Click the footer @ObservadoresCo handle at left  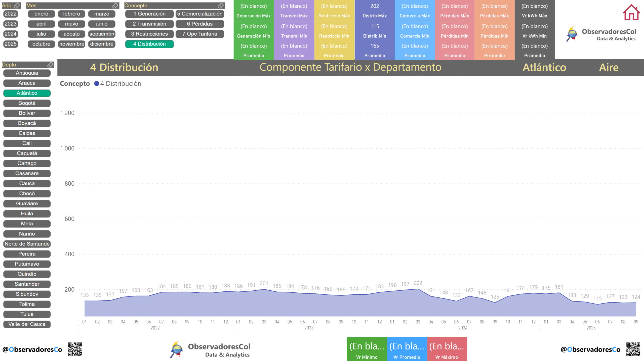[32, 349]
